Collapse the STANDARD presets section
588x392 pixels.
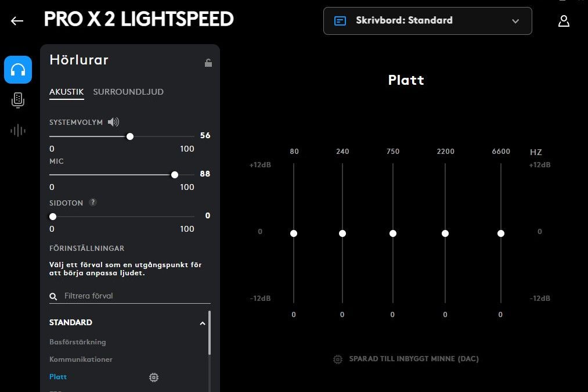pyautogui.click(x=203, y=323)
